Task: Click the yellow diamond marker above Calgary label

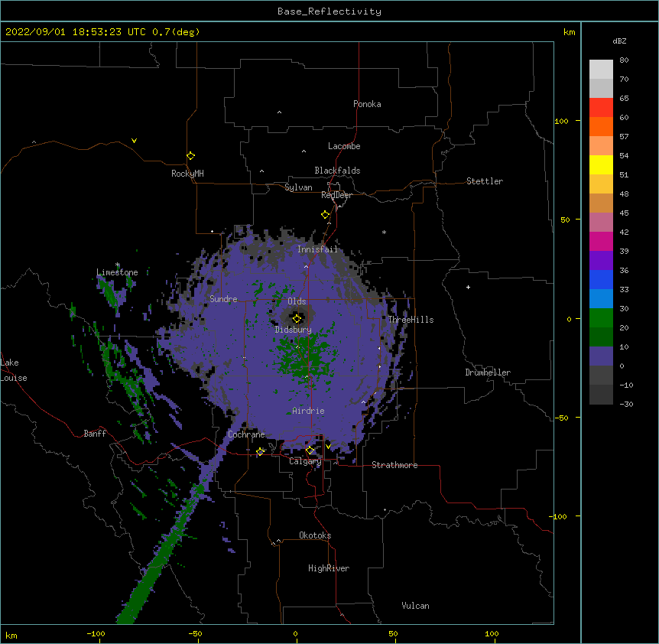Action: [310, 450]
